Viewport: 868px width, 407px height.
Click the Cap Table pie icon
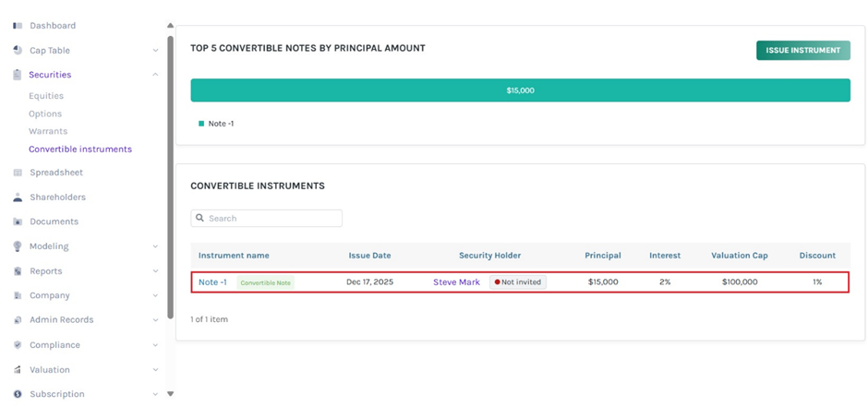pos(18,51)
